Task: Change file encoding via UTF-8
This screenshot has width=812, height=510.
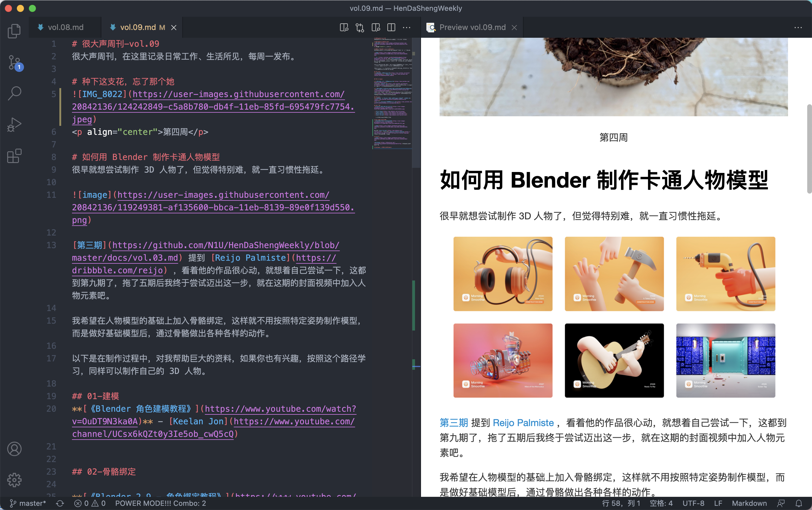Action: click(693, 503)
